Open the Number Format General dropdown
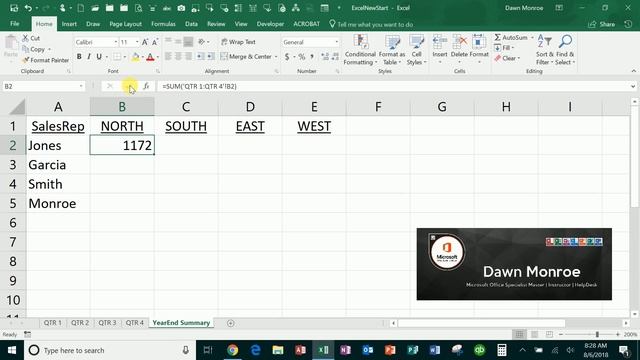The height and width of the screenshot is (360, 640). 336,42
